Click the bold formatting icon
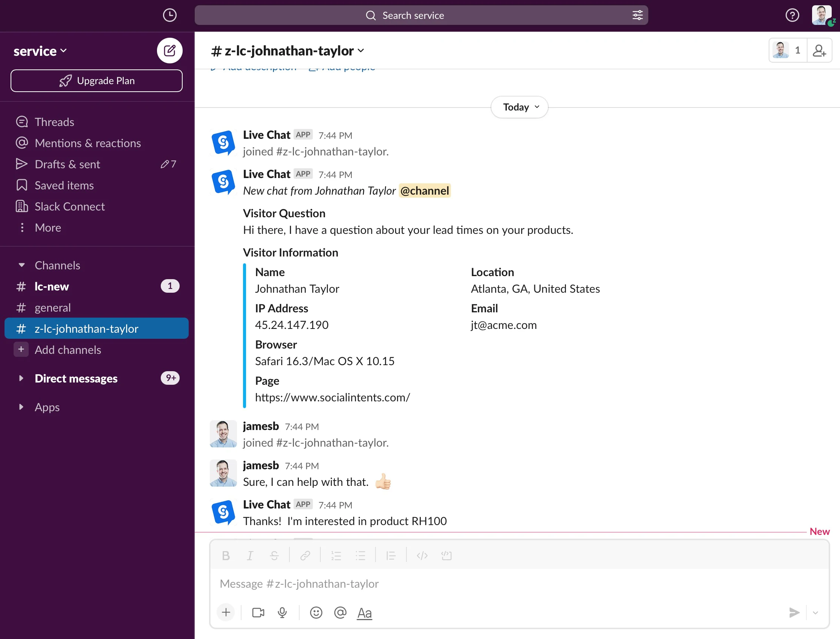Viewport: 840px width, 639px height. pyautogui.click(x=226, y=555)
